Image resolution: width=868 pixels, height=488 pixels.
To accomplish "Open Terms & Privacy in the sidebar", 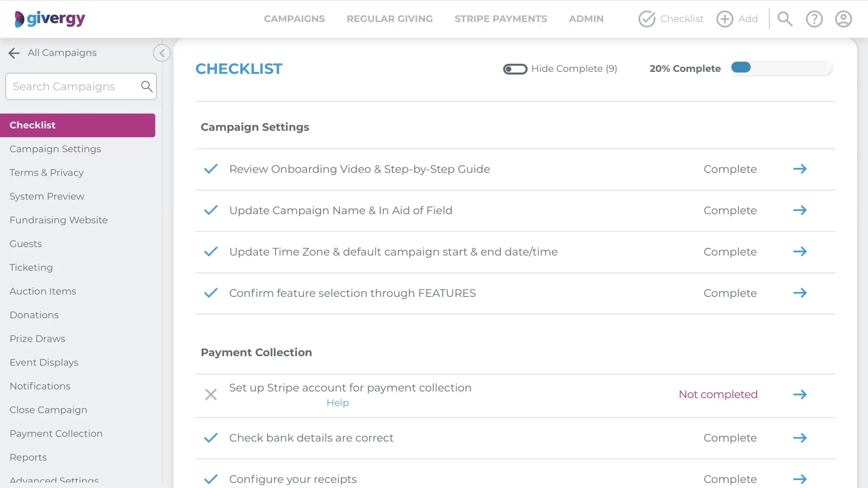I will (x=47, y=173).
